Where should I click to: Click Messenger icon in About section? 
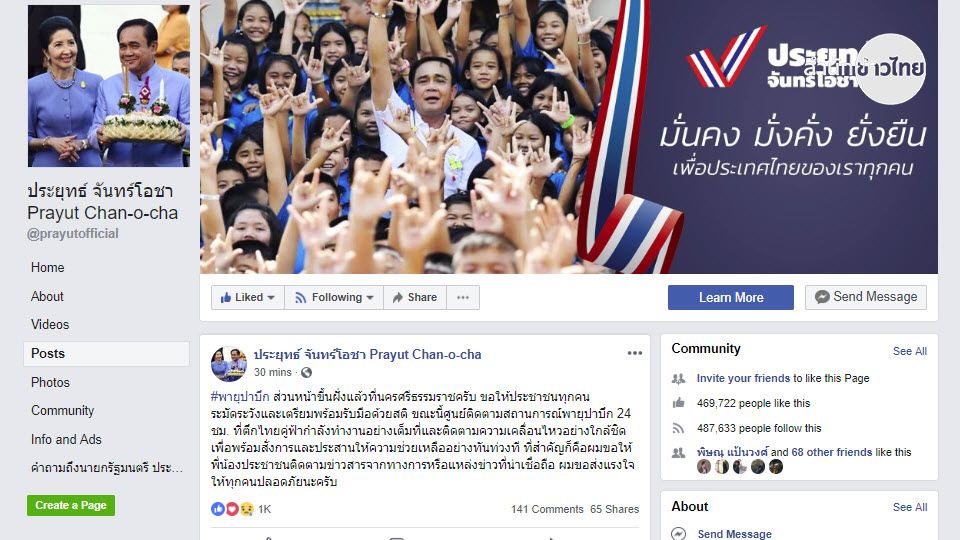click(x=678, y=534)
